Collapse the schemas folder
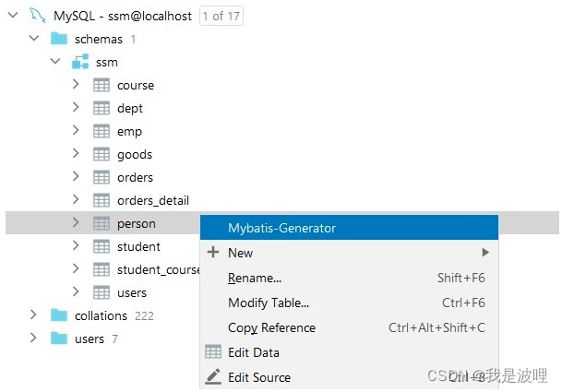562x392 pixels. pyautogui.click(x=34, y=38)
